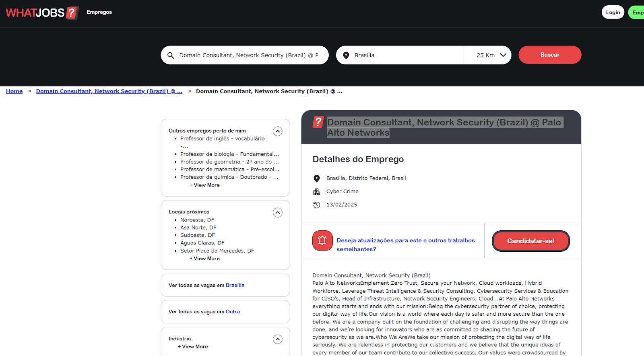Expand View More under nearby jobs

pos(204,185)
